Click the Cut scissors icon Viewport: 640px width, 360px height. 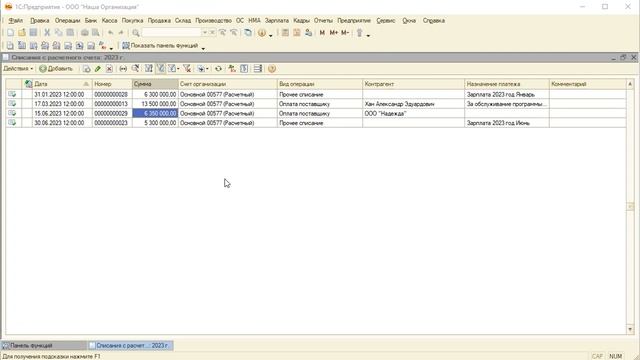point(47,33)
